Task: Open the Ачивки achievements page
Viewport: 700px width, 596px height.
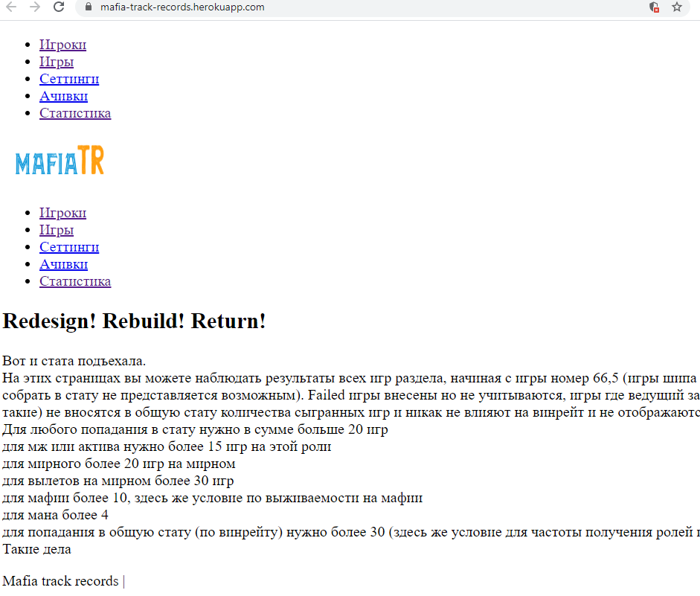Action: [63, 95]
